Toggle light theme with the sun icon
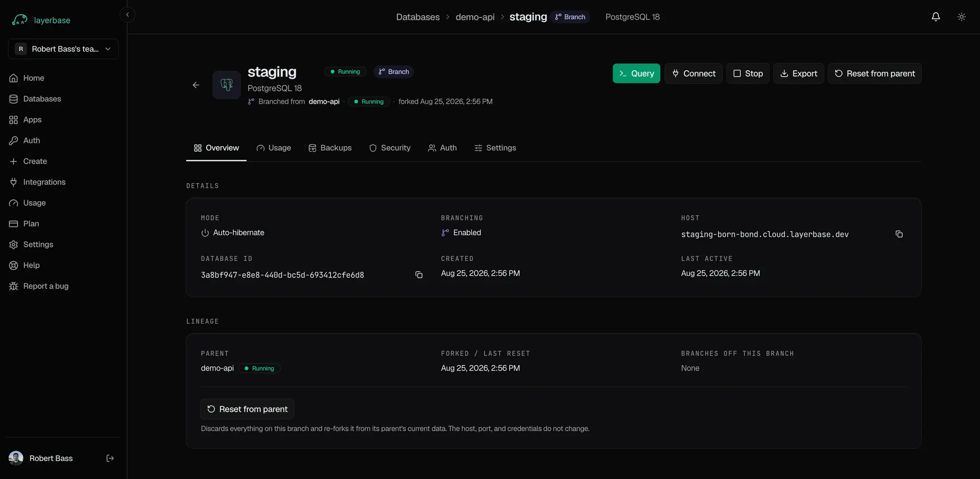 pyautogui.click(x=961, y=17)
